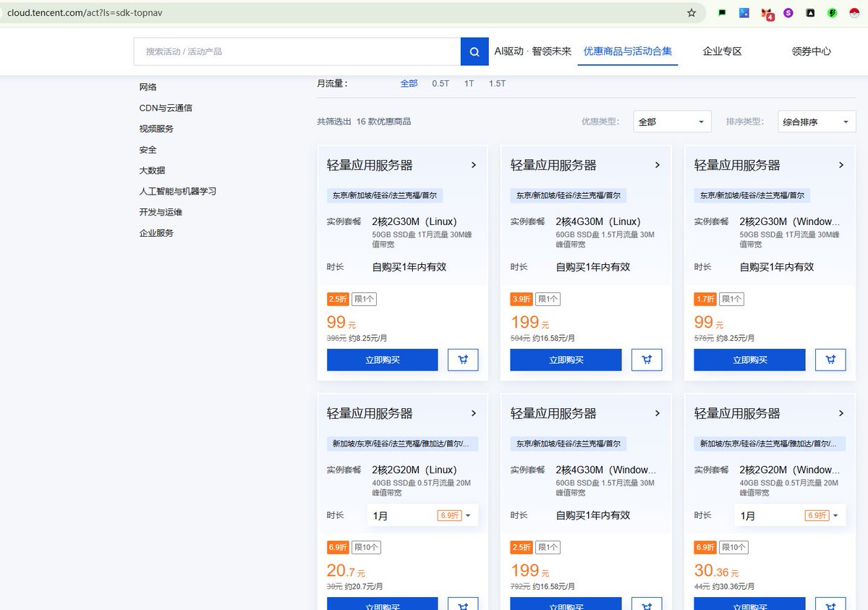Click the 3.9折 discount badge
This screenshot has width=868, height=610.
(522, 299)
